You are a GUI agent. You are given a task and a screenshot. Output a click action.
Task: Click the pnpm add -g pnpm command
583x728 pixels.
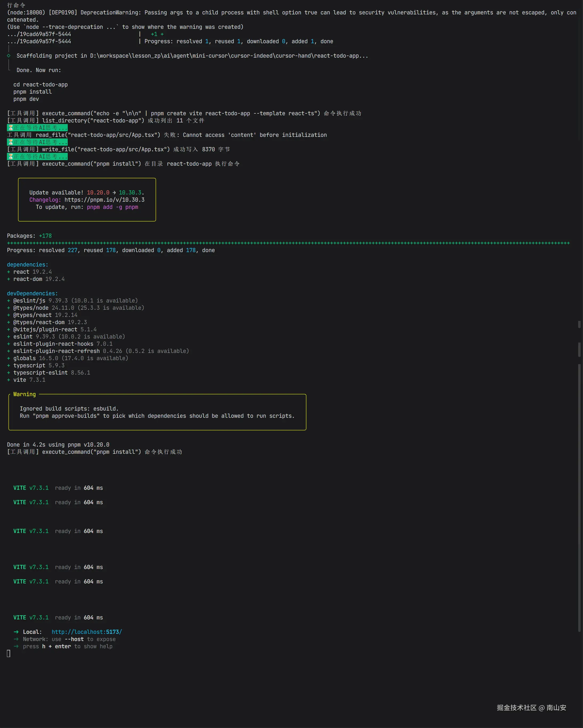pos(112,207)
